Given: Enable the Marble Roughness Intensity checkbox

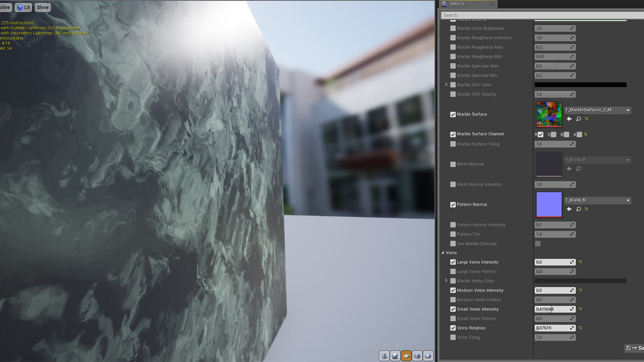Looking at the screenshot, I should point(453,38).
